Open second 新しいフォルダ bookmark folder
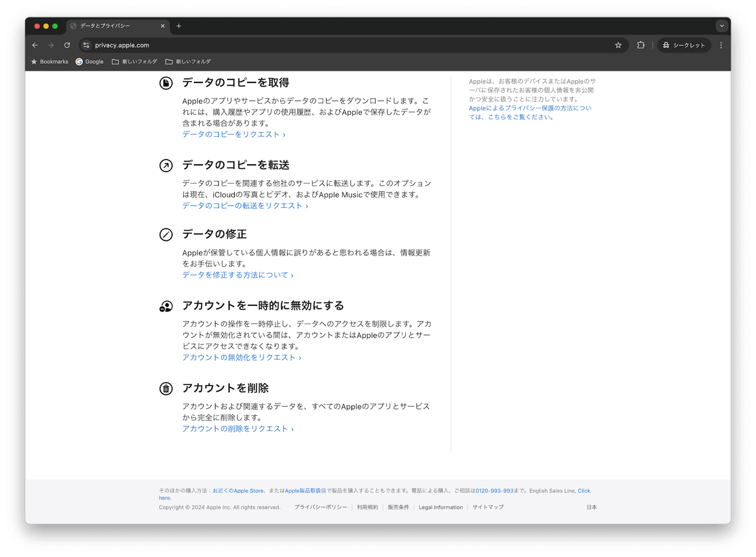The image size is (756, 557). point(188,62)
